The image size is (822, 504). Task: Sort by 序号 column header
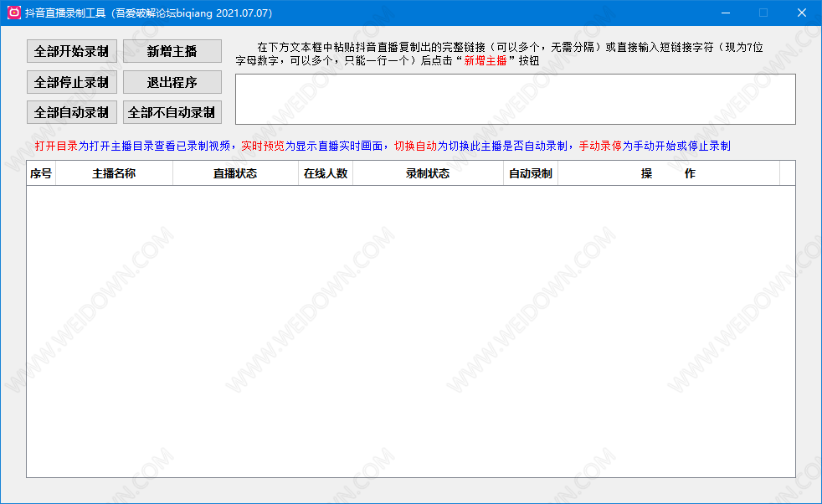[x=41, y=173]
